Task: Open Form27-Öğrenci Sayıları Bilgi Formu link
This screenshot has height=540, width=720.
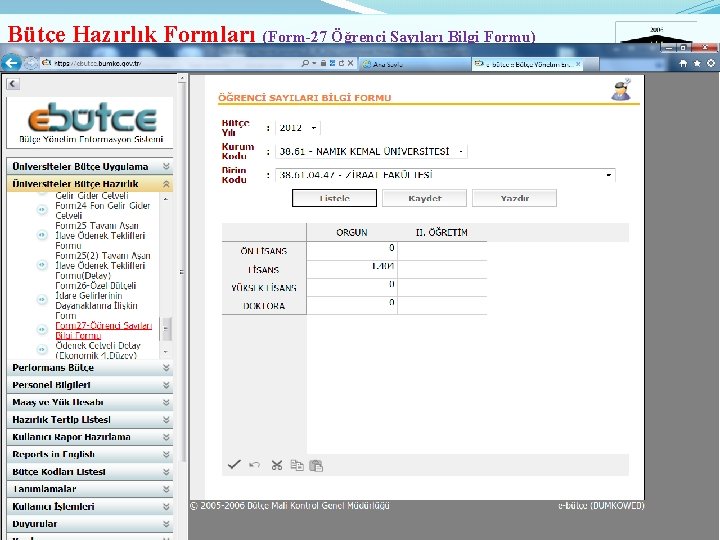Action: click(103, 330)
